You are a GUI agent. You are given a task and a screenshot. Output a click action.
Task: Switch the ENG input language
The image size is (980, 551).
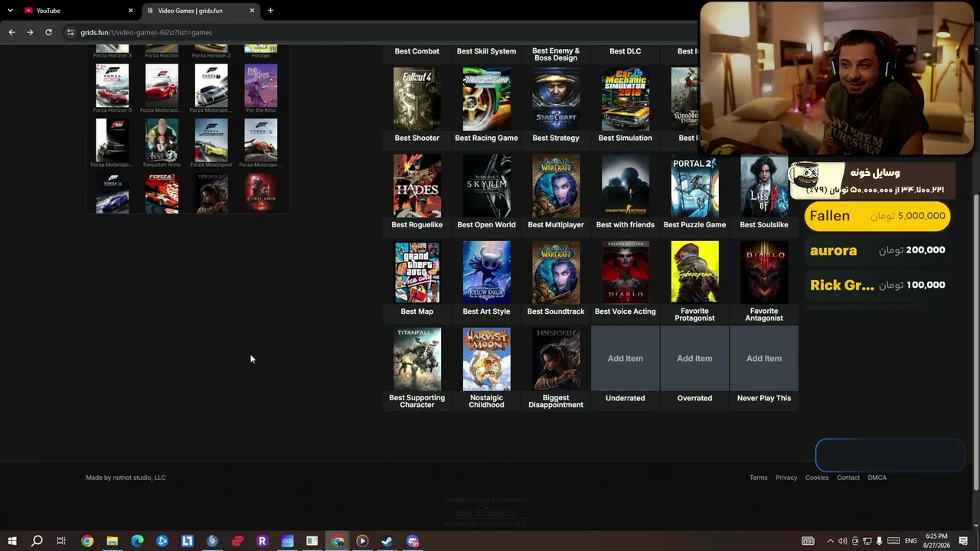pyautogui.click(x=910, y=541)
